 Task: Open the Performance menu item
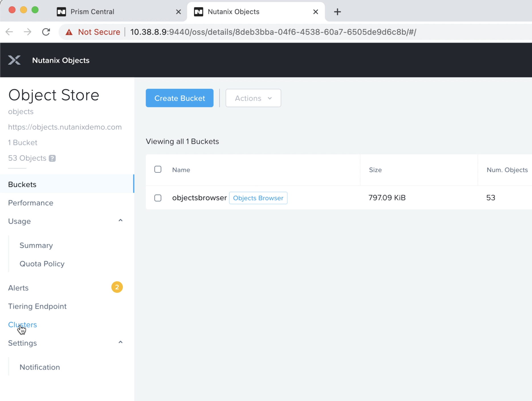pos(31,203)
